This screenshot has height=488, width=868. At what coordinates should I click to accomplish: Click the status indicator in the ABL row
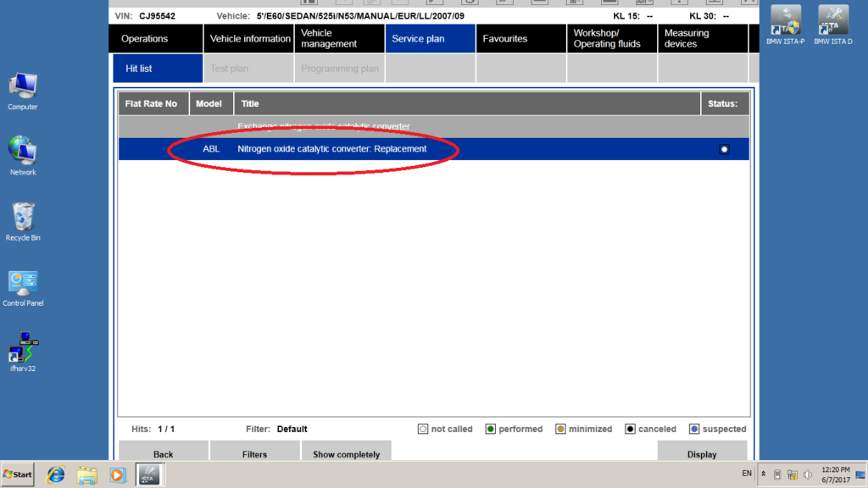click(x=724, y=149)
